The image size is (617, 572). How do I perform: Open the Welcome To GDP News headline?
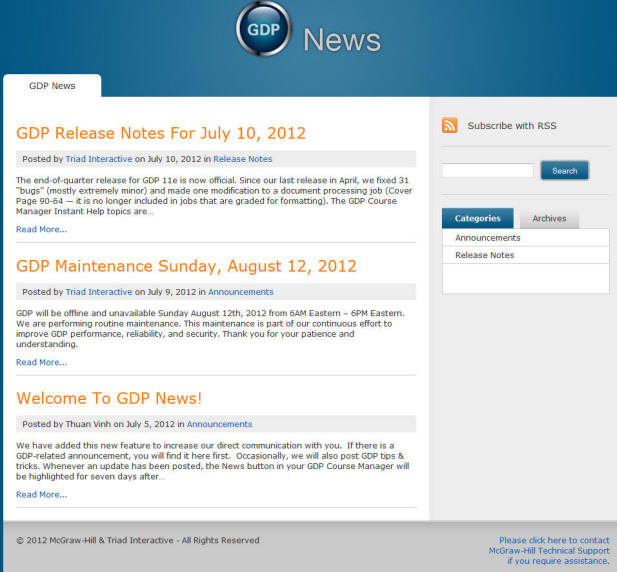[109, 399]
